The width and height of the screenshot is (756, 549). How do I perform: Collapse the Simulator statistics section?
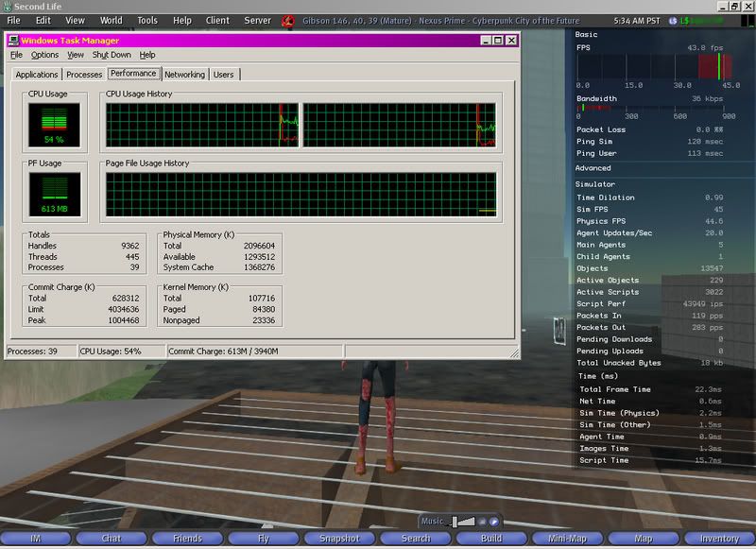click(594, 184)
